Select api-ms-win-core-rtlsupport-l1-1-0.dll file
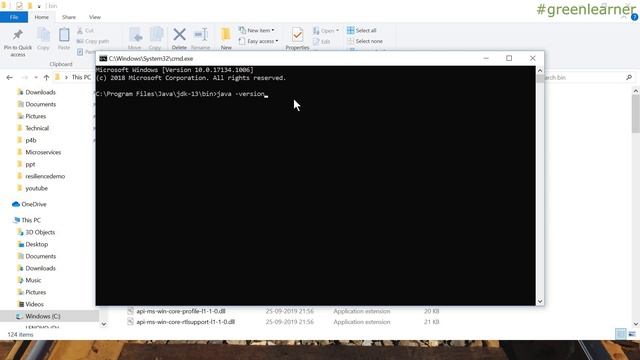This screenshot has height=360, width=640. (185, 322)
